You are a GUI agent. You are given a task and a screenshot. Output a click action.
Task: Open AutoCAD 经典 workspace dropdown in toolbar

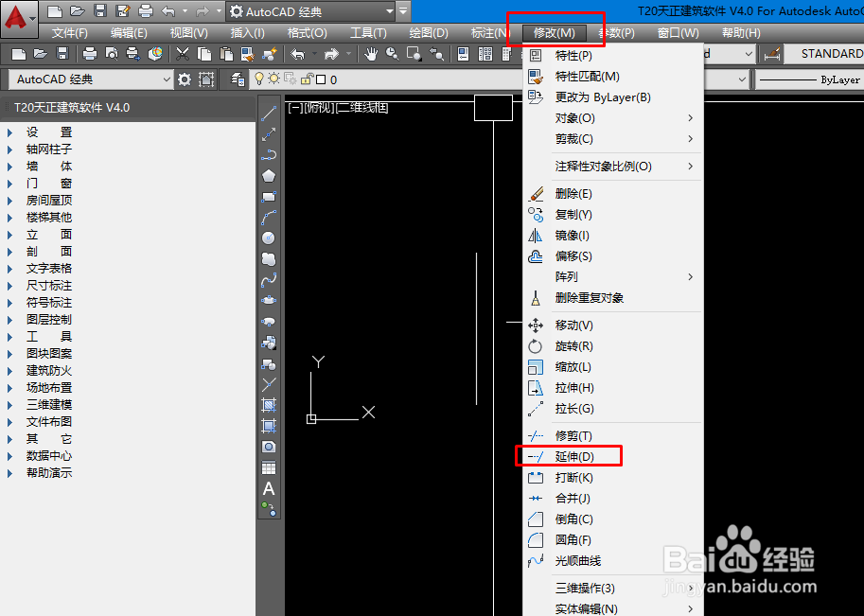(91, 79)
